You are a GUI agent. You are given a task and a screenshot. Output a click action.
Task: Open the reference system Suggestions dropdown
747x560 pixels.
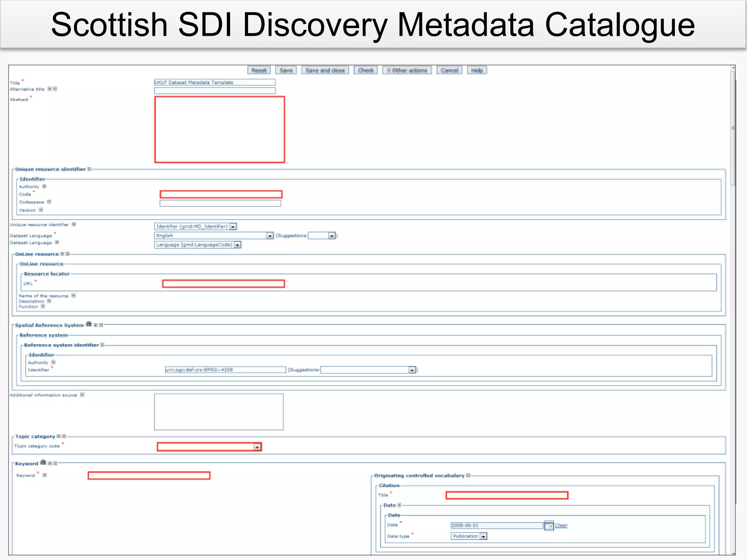(368, 370)
